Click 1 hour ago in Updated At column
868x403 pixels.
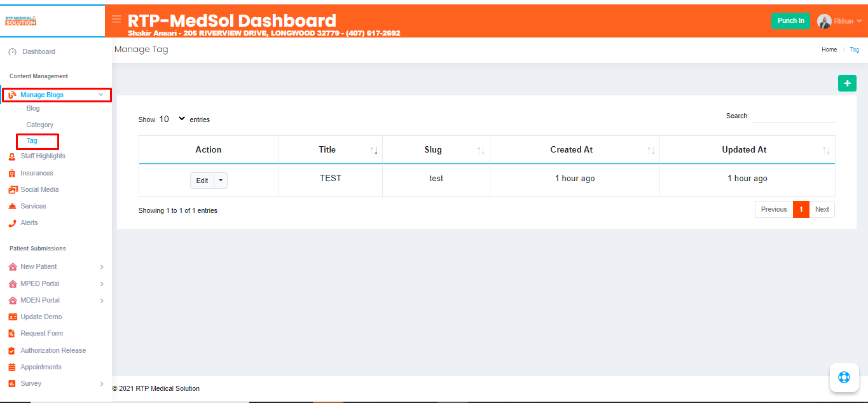click(748, 179)
